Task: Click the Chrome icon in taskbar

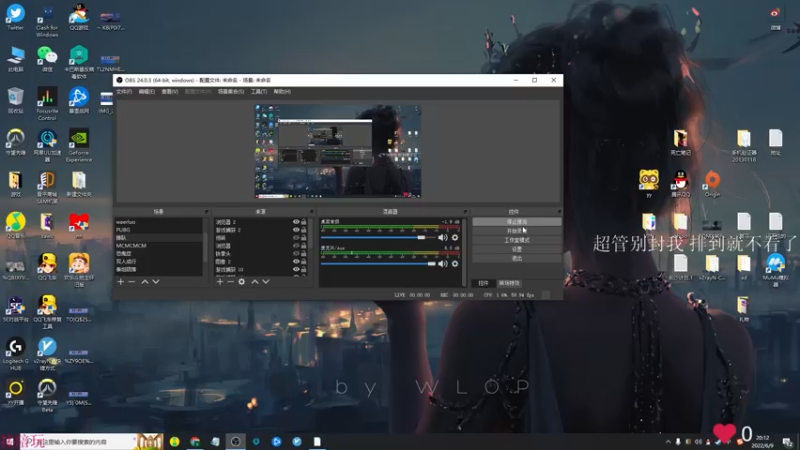Action: [x=195, y=441]
